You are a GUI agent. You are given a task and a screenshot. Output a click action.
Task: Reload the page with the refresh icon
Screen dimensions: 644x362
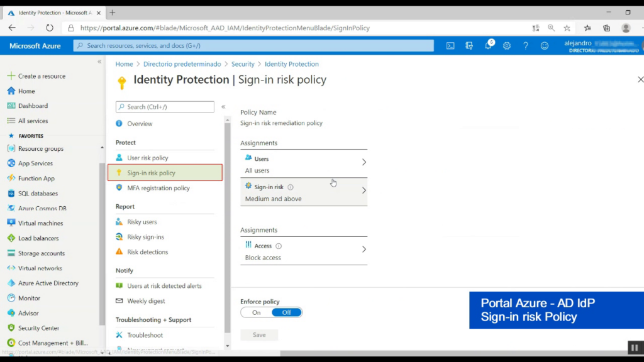[x=49, y=28]
